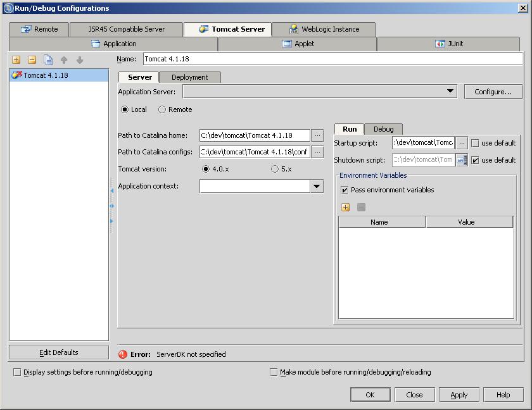This screenshot has width=532, height=410.
Task: Switch to the WebLogic Instance tab
Action: click(x=323, y=29)
